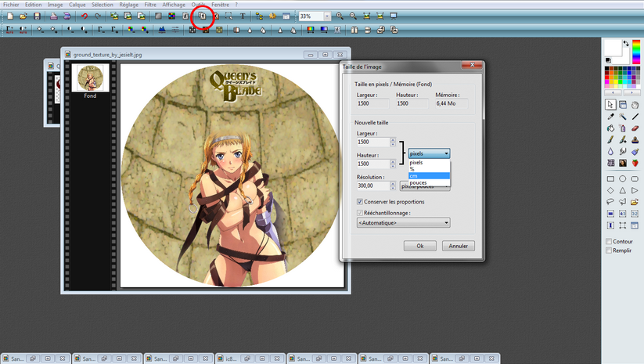This screenshot has width=644, height=364.
Task: Enable the Remplir checkbox
Action: [x=609, y=250]
